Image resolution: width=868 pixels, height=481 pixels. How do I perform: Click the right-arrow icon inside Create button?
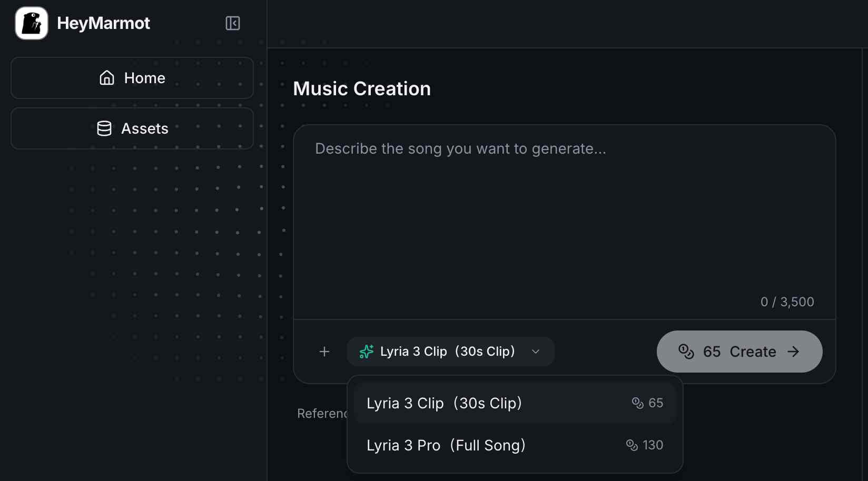(794, 352)
